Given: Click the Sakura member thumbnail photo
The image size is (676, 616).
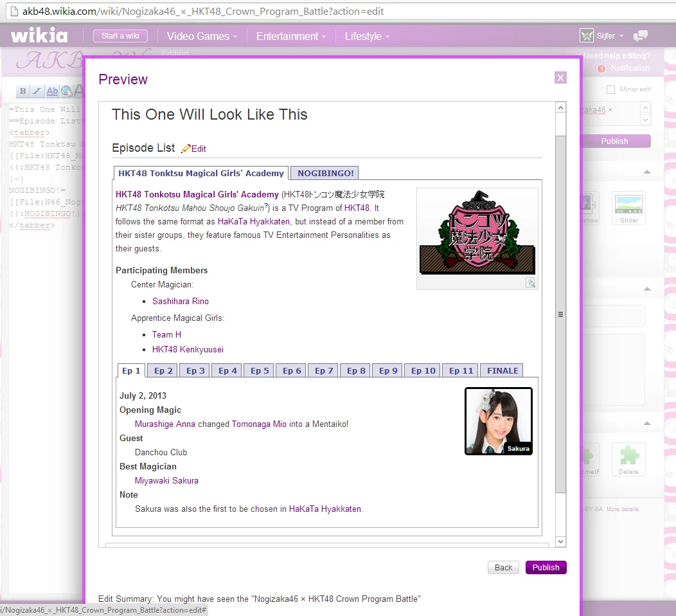Looking at the screenshot, I should (x=498, y=421).
